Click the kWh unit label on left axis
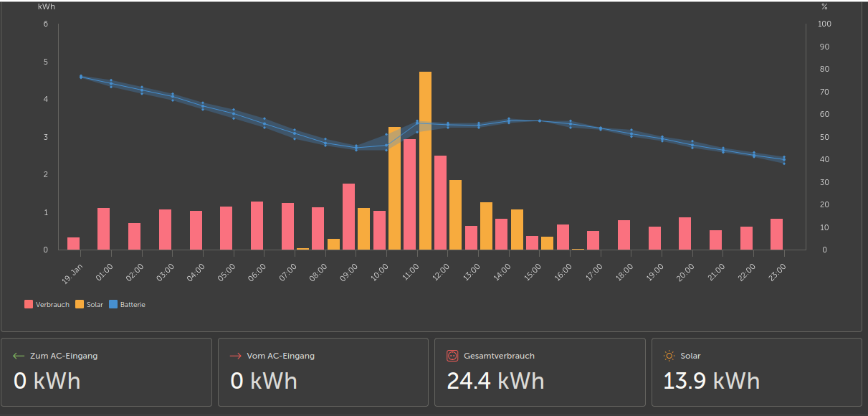This screenshot has height=416, width=868. [46, 6]
